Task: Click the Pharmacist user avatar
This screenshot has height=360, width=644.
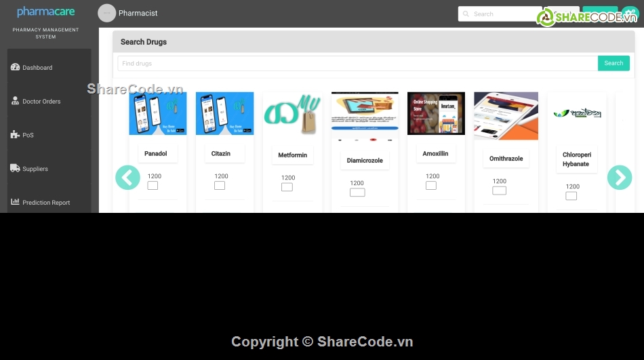Action: tap(106, 13)
